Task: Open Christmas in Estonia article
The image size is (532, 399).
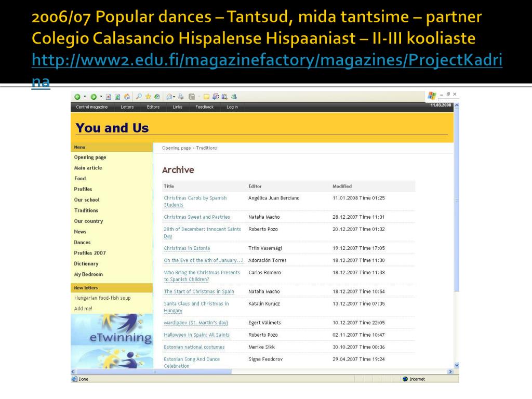Action: 187,248
